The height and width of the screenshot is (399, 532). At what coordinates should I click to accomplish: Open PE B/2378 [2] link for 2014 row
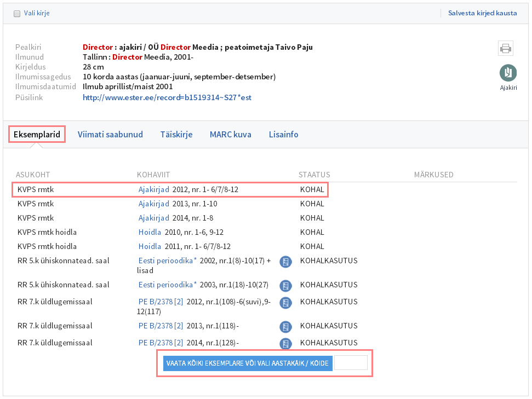161,343
